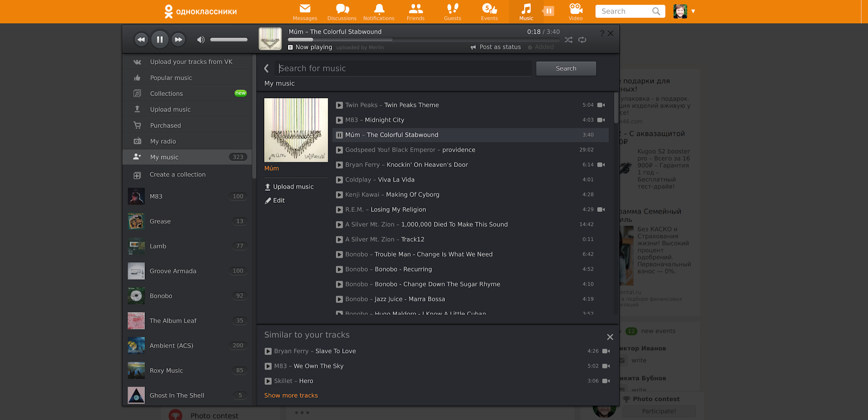Open the M83 collection

pyautogui.click(x=188, y=196)
